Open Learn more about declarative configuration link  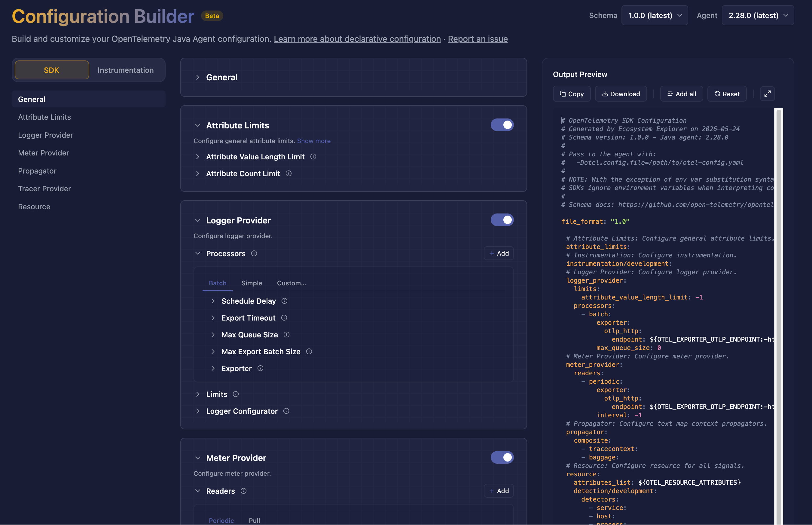coord(357,39)
